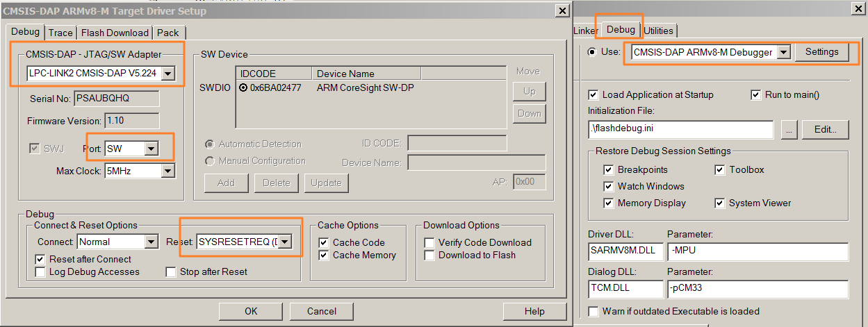Open the Trace tab

pyautogui.click(x=60, y=33)
